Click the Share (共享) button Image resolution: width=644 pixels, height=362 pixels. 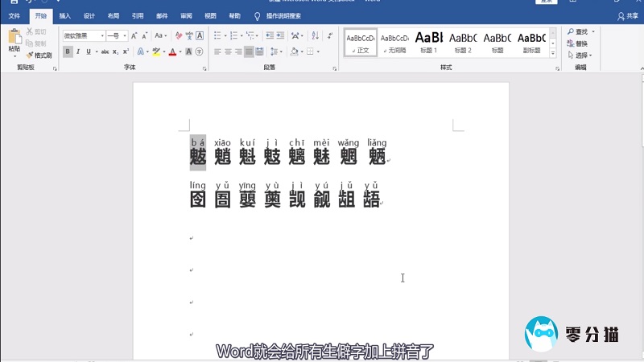pos(628,16)
